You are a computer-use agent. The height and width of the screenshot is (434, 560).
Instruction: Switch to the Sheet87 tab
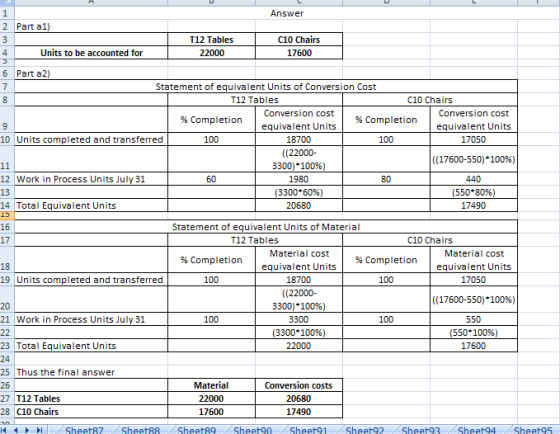(x=84, y=430)
